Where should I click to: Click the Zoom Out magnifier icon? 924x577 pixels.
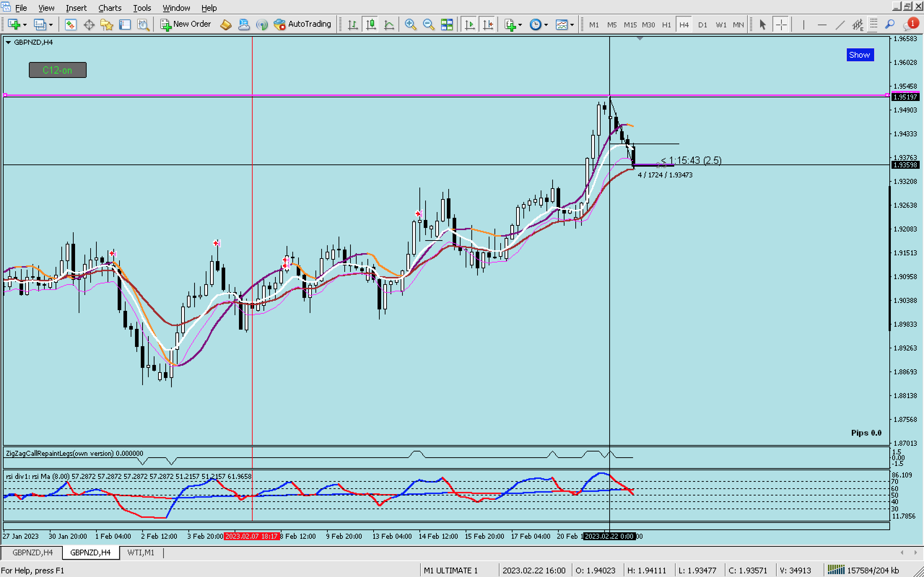point(428,25)
